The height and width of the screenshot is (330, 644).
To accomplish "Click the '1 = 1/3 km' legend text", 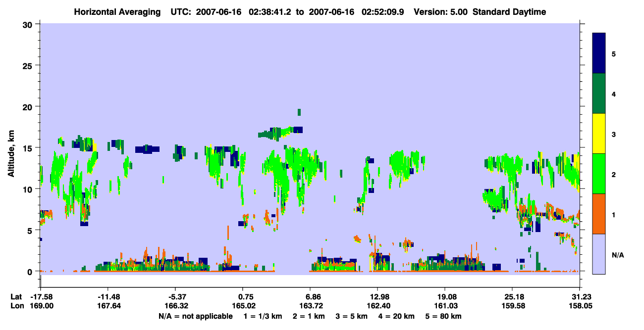I will [263, 316].
